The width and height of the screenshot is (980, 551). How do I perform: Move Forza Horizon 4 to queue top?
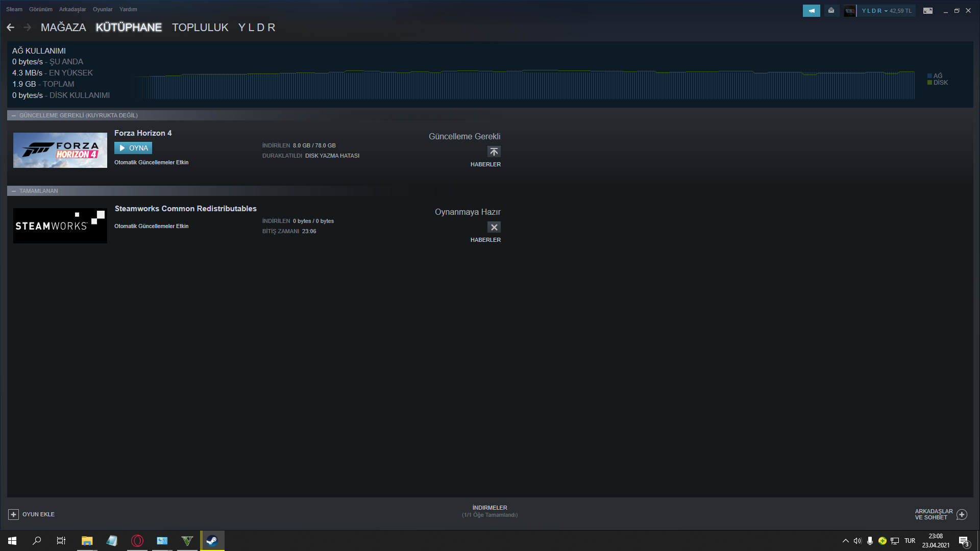pos(494,152)
